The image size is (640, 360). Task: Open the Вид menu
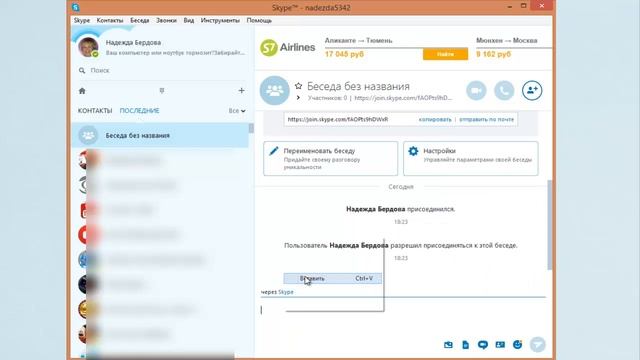(x=189, y=20)
